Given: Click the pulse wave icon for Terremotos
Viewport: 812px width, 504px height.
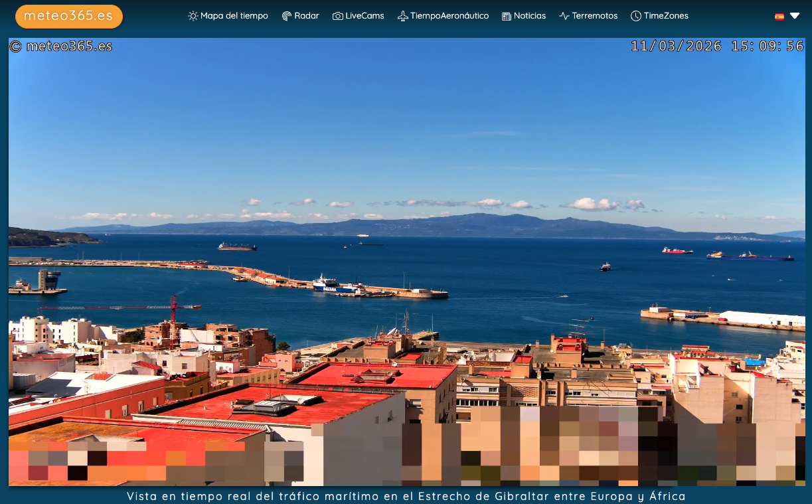Looking at the screenshot, I should coord(564,16).
